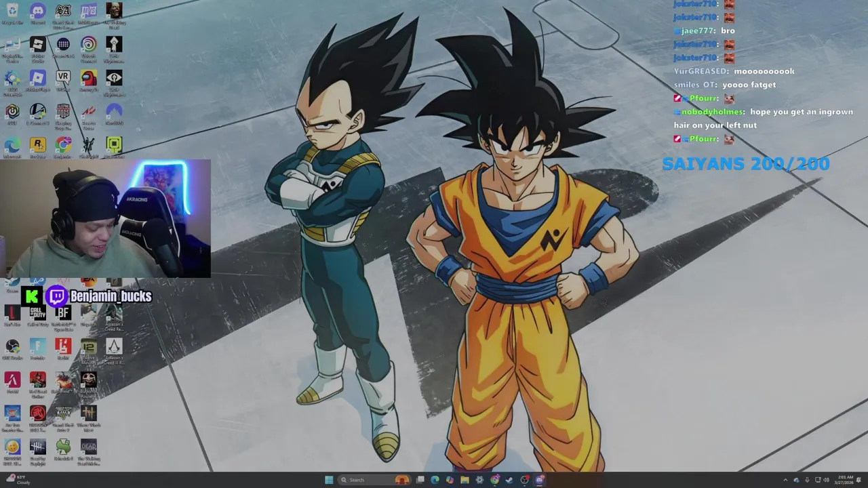Launch Grand Theft Auto V from the desktop

[63, 418]
